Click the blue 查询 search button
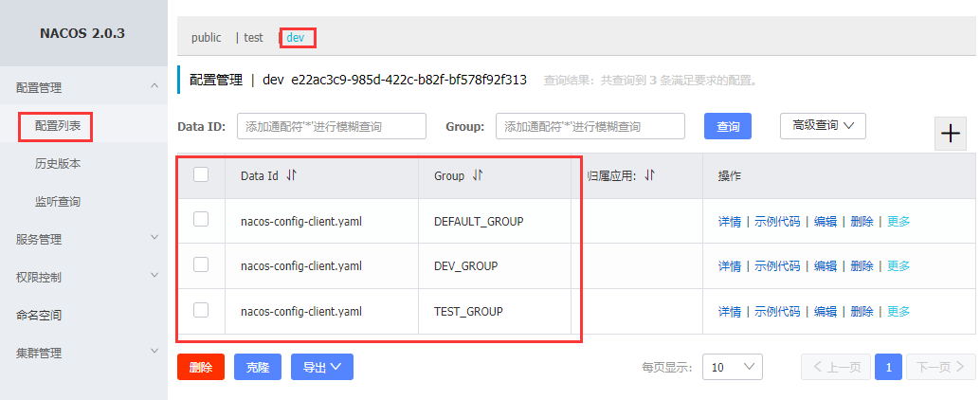This screenshot has width=980, height=400. point(728,126)
